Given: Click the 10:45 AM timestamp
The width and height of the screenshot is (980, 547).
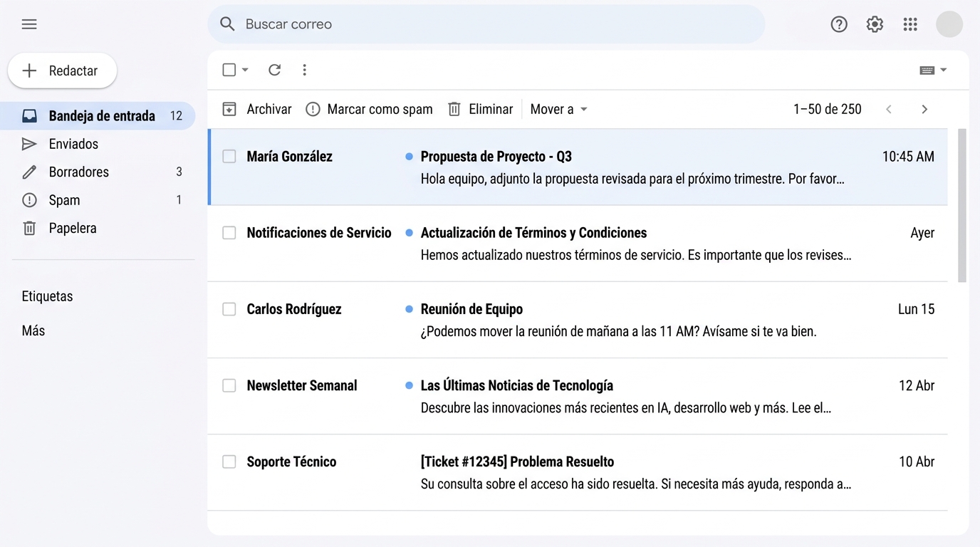Looking at the screenshot, I should tap(908, 156).
